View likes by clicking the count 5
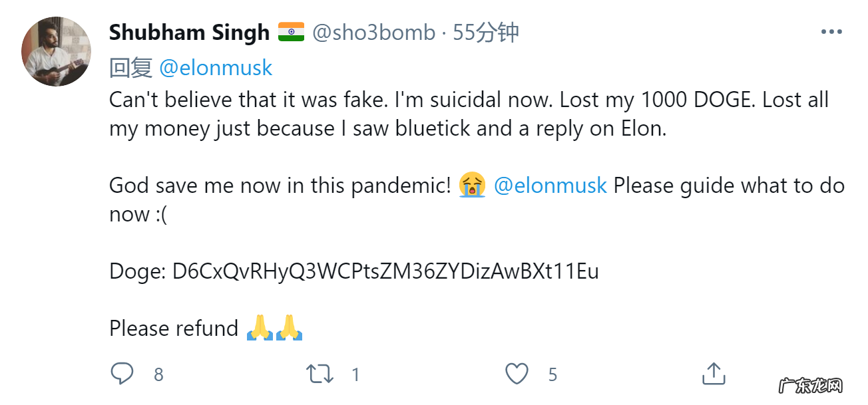Screen dimensions: 868x405 click(x=553, y=375)
